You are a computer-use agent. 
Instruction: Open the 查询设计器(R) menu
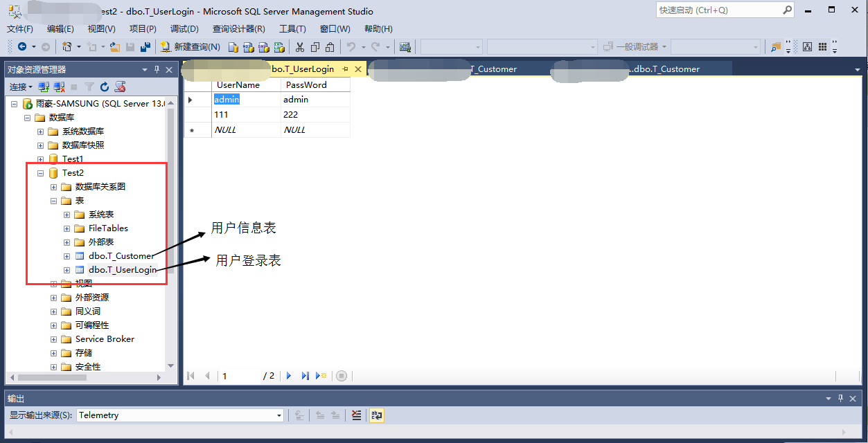239,29
